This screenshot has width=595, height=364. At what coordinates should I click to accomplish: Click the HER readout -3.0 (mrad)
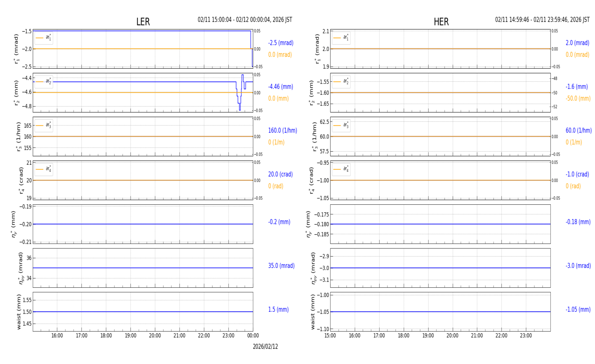pyautogui.click(x=578, y=266)
